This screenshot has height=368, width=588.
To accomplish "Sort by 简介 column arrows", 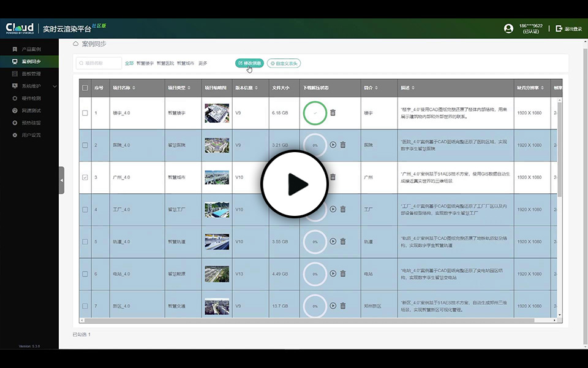I will coord(376,88).
